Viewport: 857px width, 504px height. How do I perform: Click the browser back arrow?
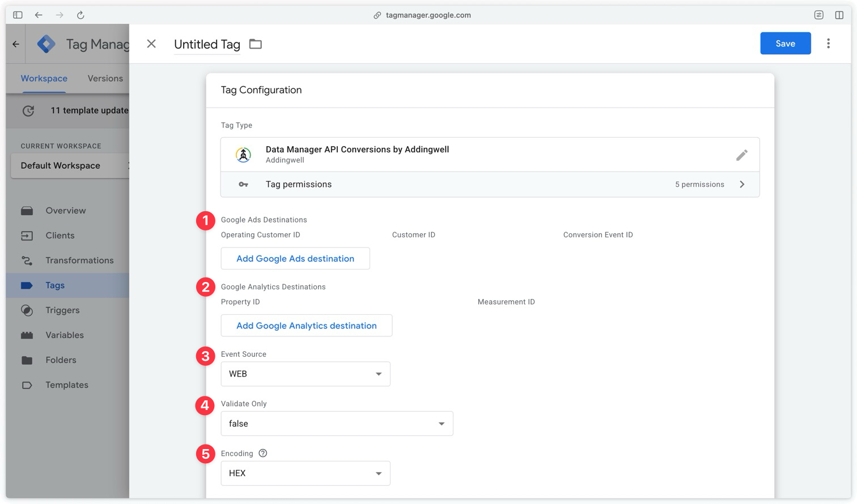pyautogui.click(x=39, y=15)
